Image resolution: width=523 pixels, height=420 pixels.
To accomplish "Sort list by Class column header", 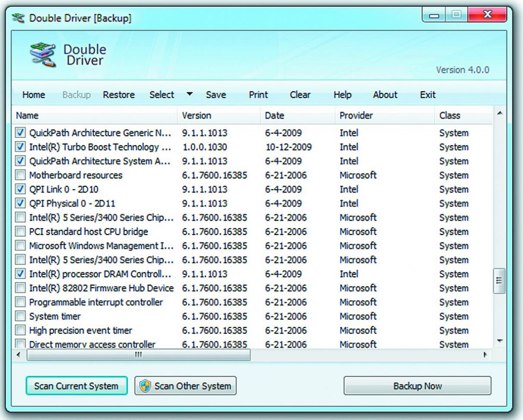I will tap(464, 115).
